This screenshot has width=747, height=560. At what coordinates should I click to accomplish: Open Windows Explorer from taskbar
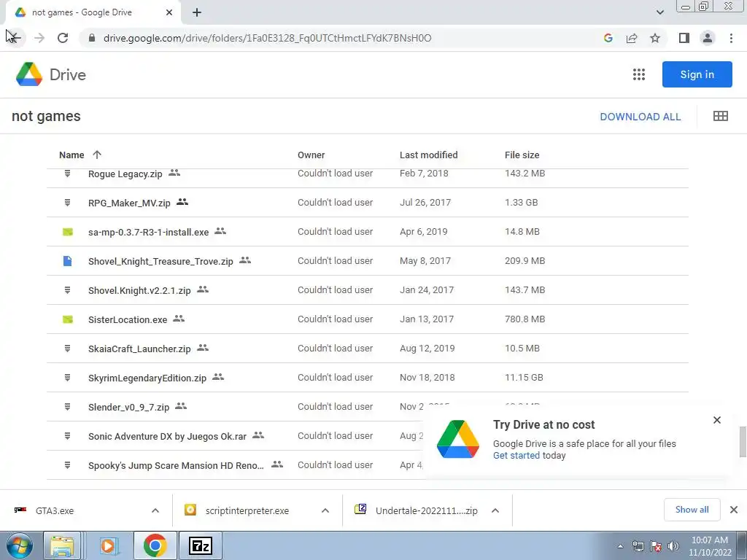(x=62, y=545)
